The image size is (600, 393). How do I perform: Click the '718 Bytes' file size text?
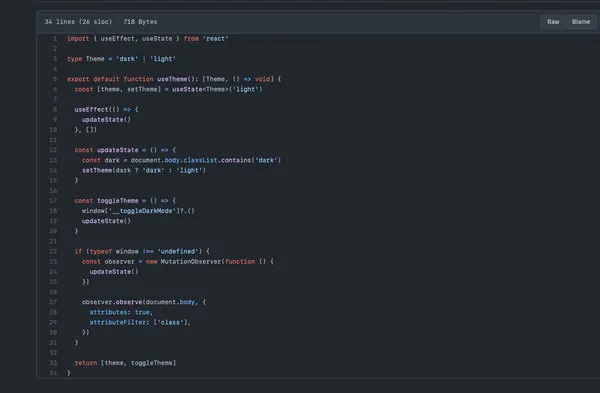140,22
